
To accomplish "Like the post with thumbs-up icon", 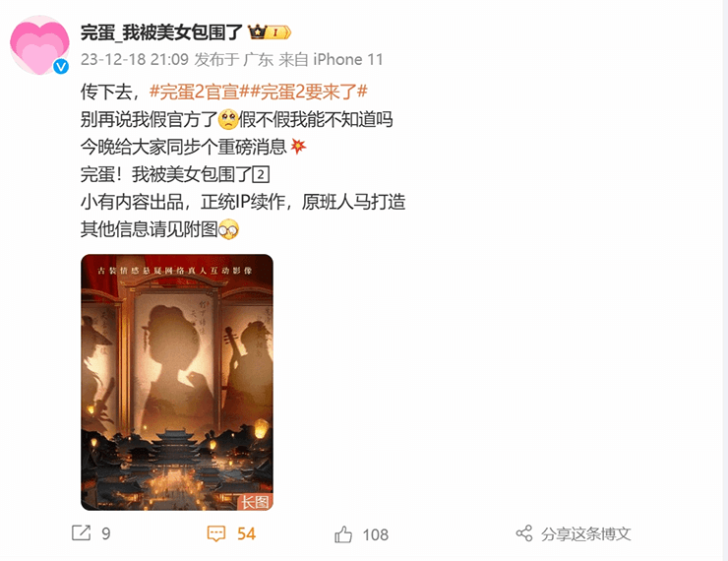I will coord(343,534).
